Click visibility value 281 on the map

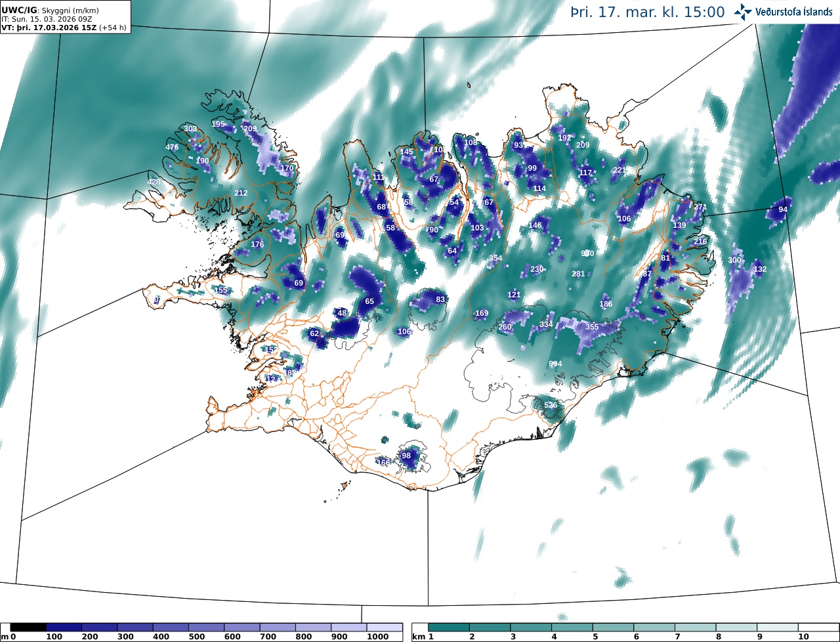[578, 274]
